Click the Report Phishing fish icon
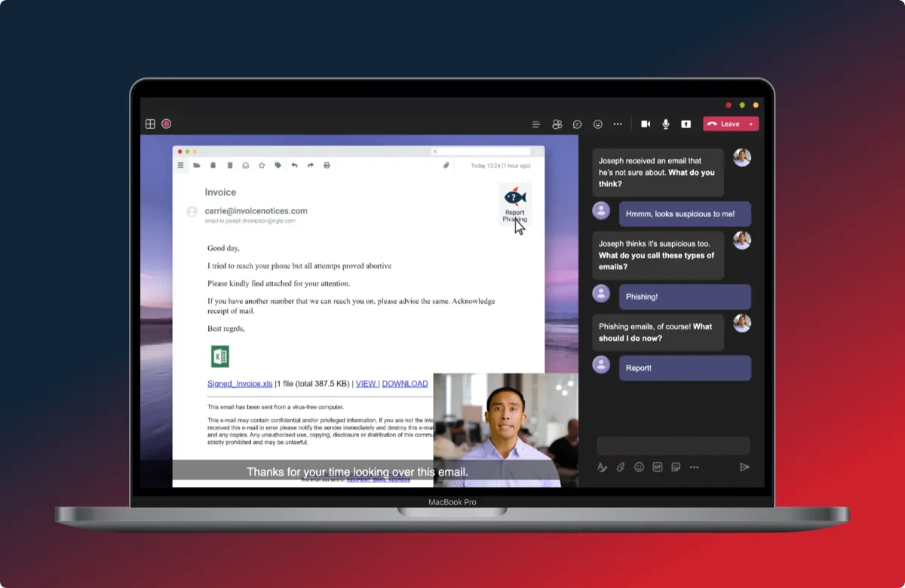The image size is (905, 588). coord(515,198)
